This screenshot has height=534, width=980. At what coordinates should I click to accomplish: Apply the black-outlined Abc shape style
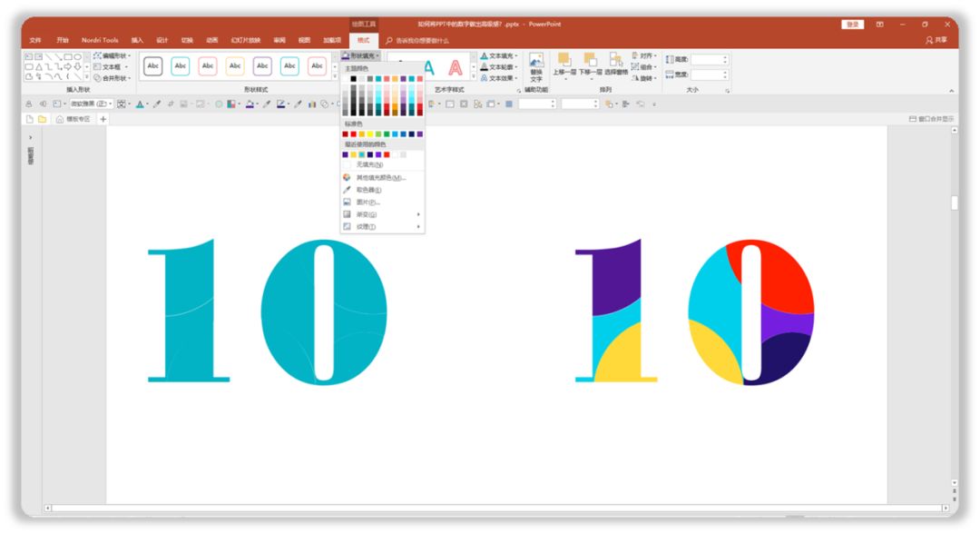[153, 65]
